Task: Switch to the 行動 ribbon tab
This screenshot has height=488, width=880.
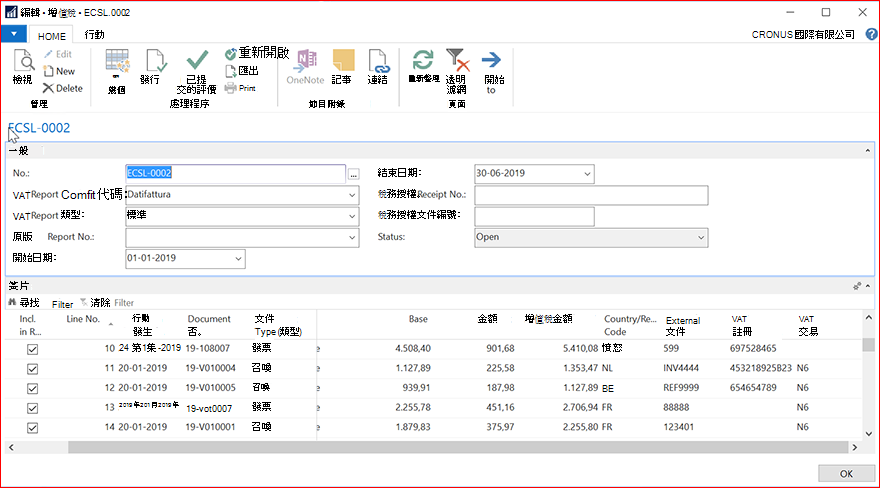Action: tap(94, 35)
